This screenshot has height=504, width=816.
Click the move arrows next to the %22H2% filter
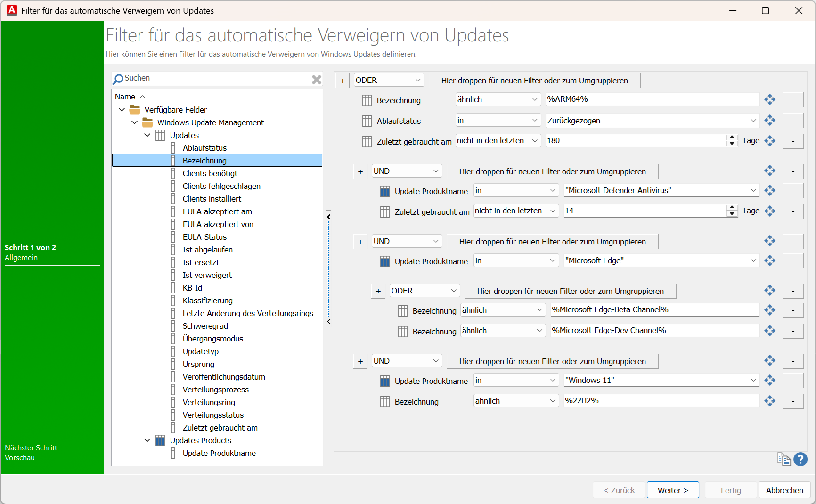pos(770,401)
